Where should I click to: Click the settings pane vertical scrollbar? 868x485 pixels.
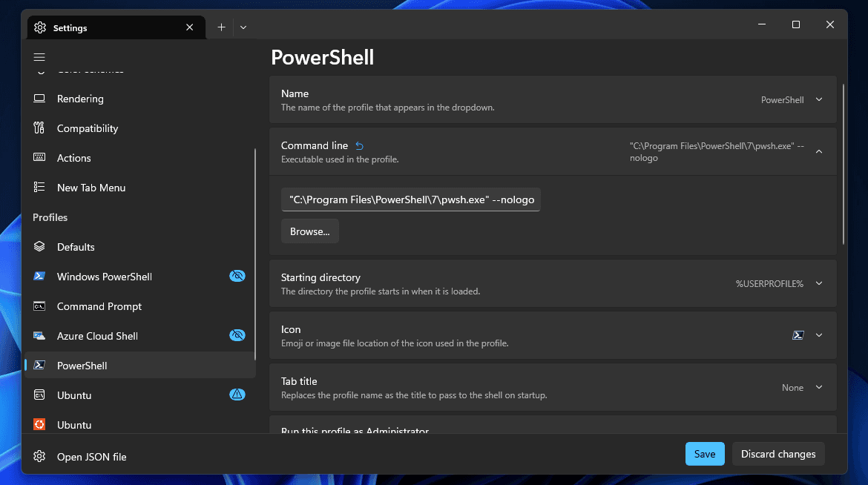coord(843,164)
